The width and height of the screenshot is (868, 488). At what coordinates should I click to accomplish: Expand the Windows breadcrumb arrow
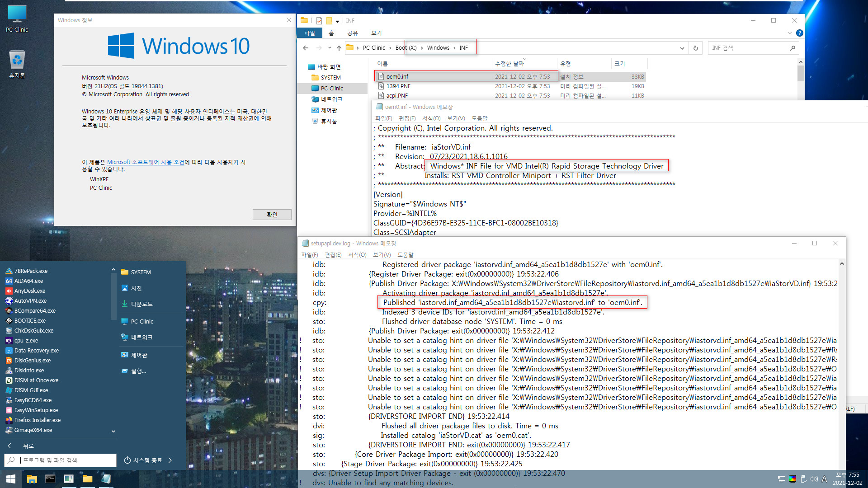click(x=454, y=48)
